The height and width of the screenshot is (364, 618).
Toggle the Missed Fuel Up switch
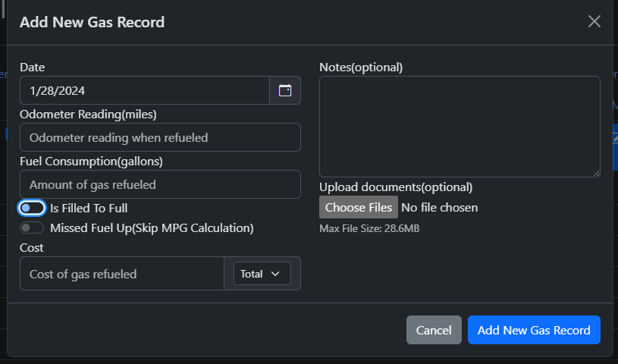coord(32,227)
